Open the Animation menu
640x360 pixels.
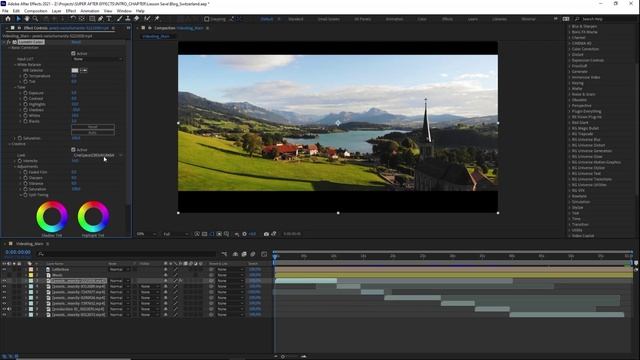pyautogui.click(x=90, y=11)
